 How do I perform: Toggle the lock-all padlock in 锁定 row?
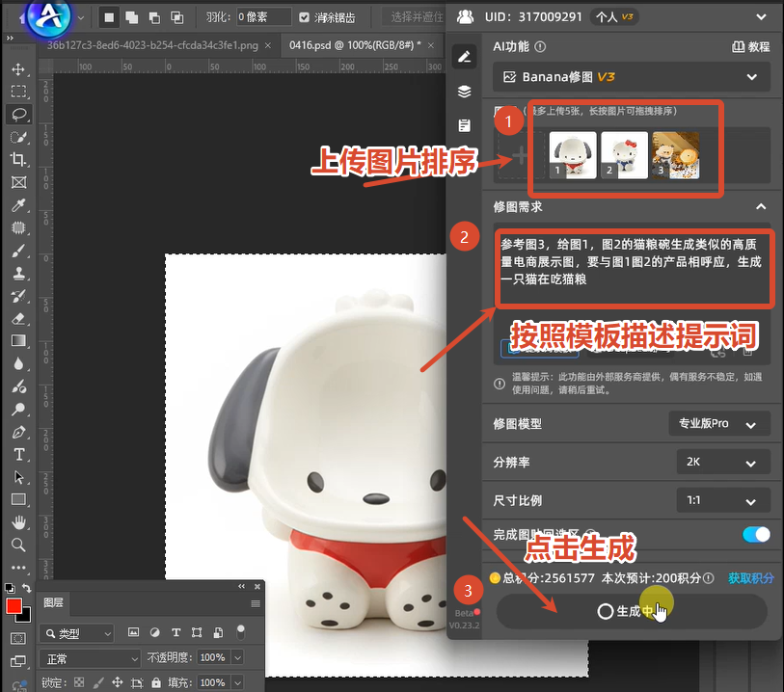155,682
